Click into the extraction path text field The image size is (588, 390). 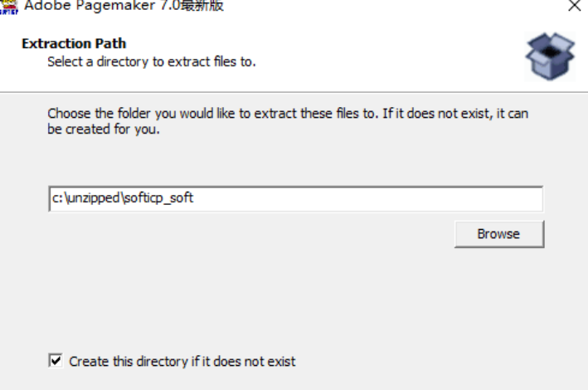(x=295, y=199)
